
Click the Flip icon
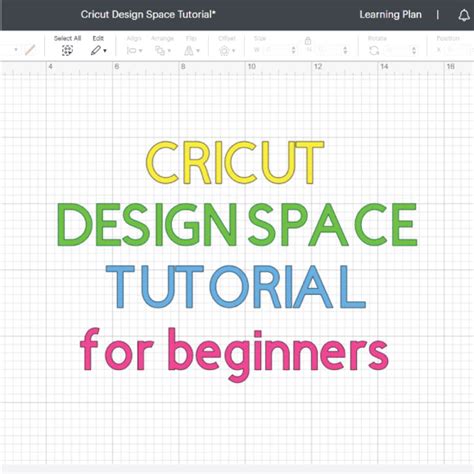189,51
